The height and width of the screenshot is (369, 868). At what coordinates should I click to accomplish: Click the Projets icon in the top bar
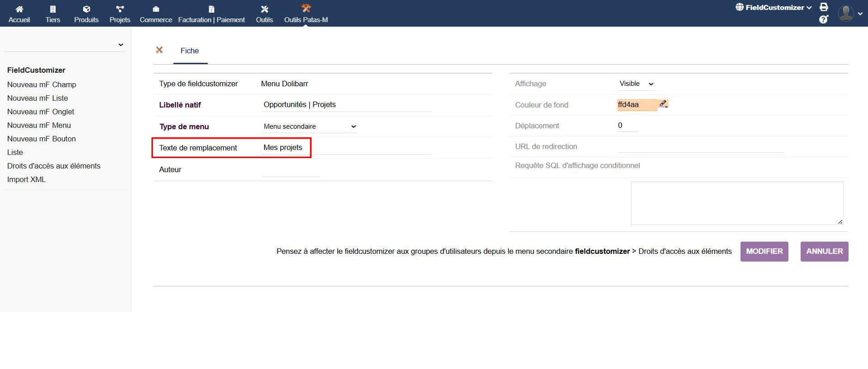click(x=120, y=9)
